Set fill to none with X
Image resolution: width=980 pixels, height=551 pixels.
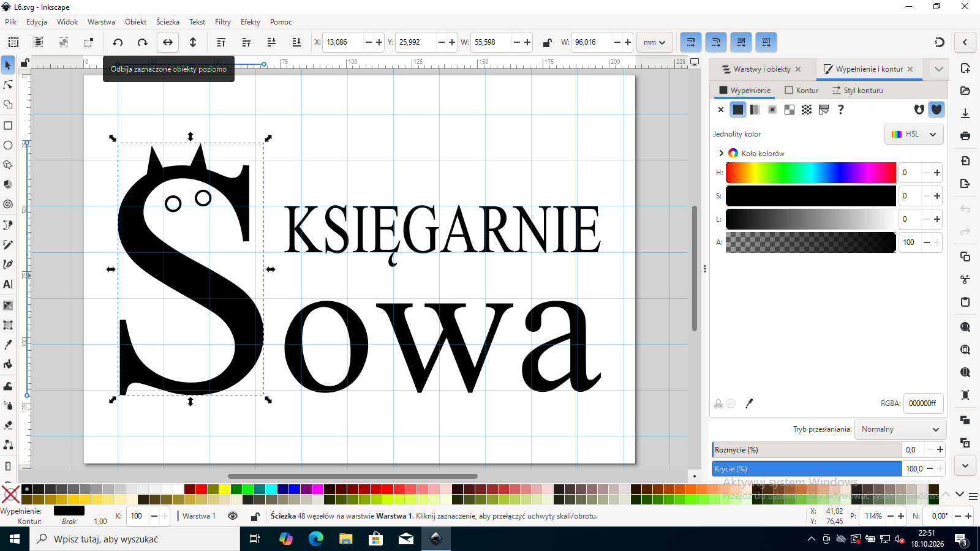point(721,110)
